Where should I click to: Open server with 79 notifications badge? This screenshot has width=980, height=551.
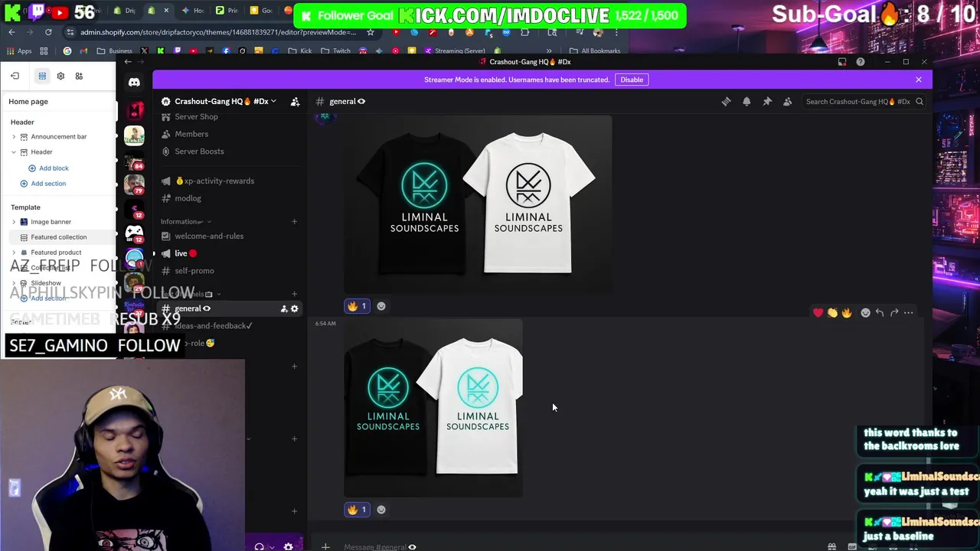pos(134,184)
